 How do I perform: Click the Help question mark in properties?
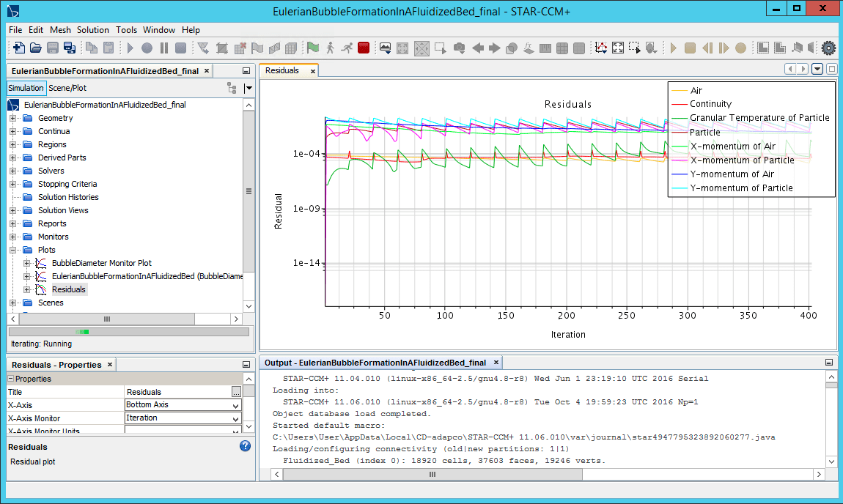[x=245, y=445]
